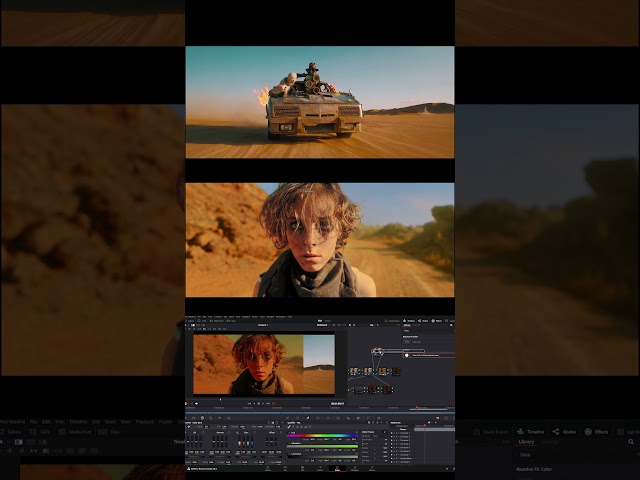Open the Color Wheels palette icon
Viewport: 640px width, 480px height.
202,418
